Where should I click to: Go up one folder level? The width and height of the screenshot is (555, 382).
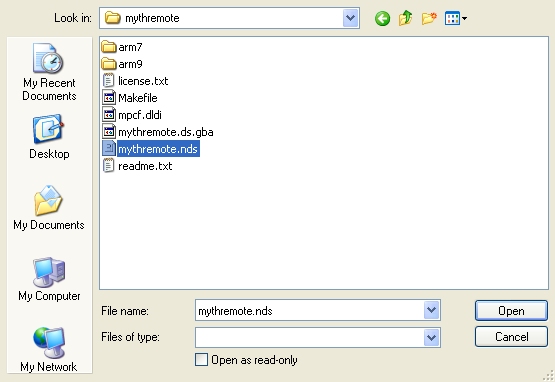coord(405,18)
